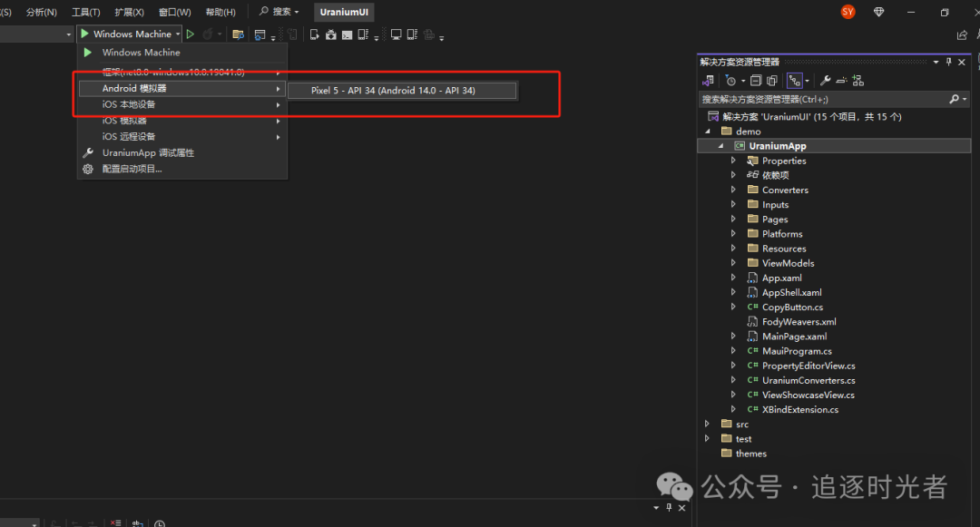Image resolution: width=980 pixels, height=527 pixels.
Task: Expand the src folder
Action: (708, 424)
